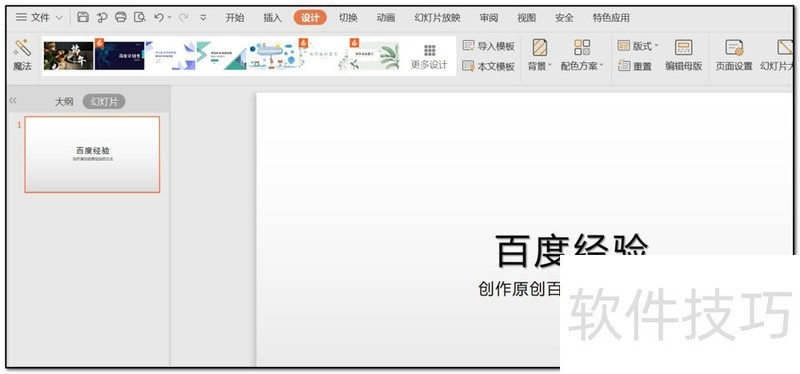Screen dimensions: 800x374
Task: Select slide 1 thumbnail 百度经验
Action: click(x=92, y=154)
